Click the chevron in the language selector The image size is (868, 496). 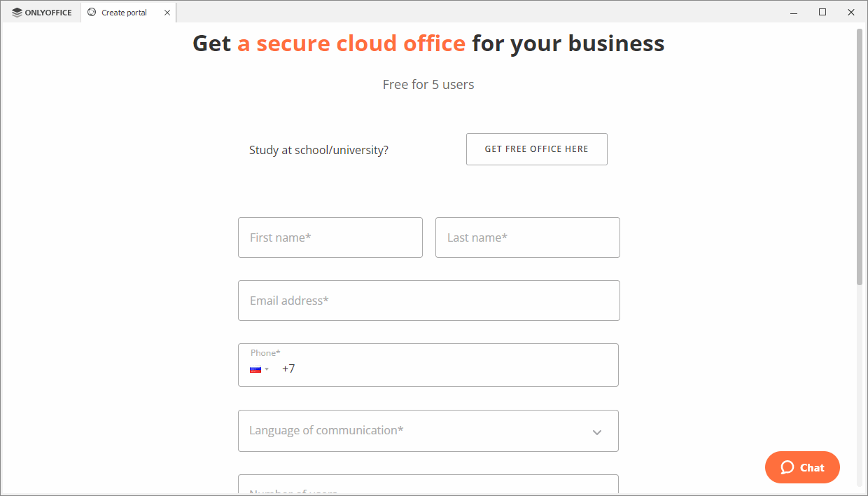[597, 432]
